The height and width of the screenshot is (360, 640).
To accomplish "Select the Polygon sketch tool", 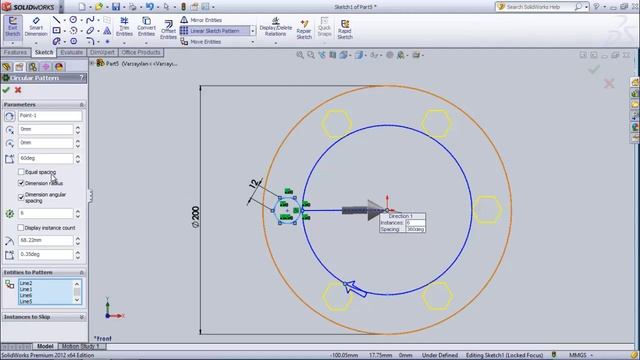I will tap(73, 41).
